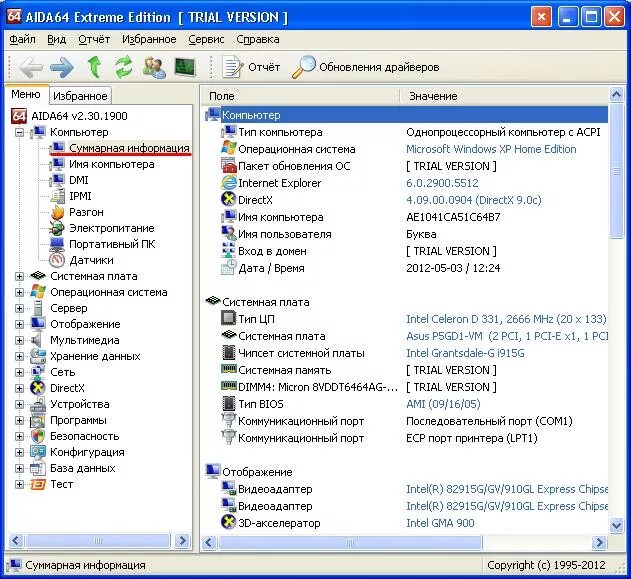Collapse the Компьютер tree node
Image resolution: width=631 pixels, height=579 pixels.
[19, 132]
